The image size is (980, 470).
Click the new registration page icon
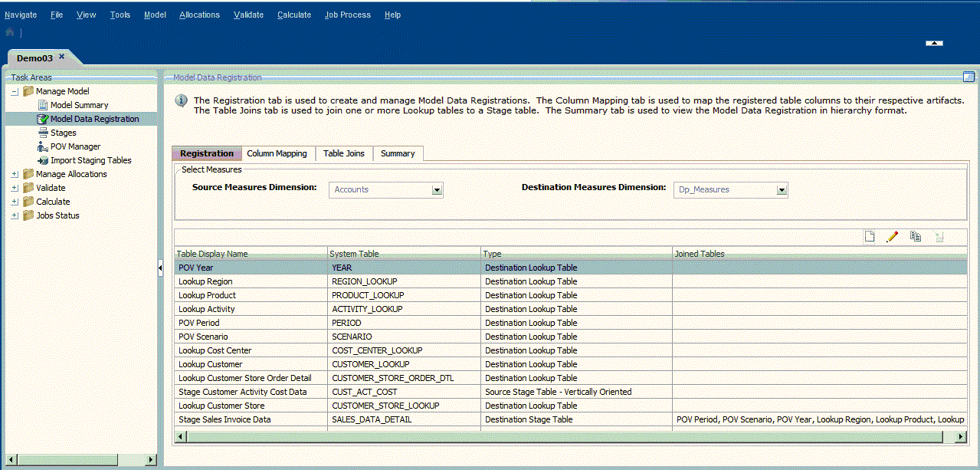coord(870,237)
